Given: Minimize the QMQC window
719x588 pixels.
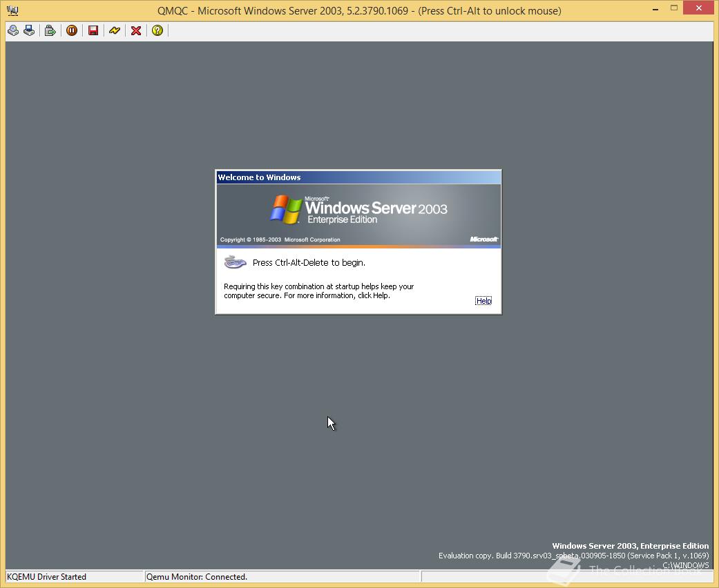Looking at the screenshot, I should (x=655, y=9).
